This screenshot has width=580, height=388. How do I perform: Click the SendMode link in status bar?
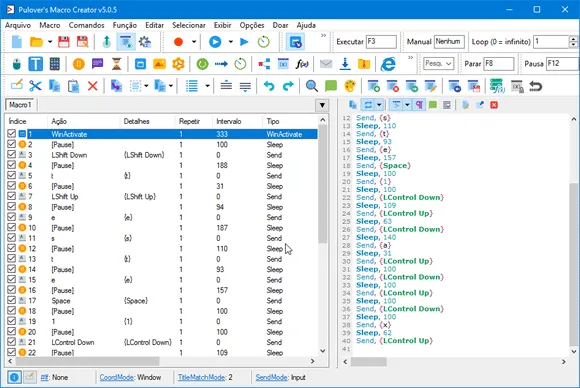[x=271, y=377]
